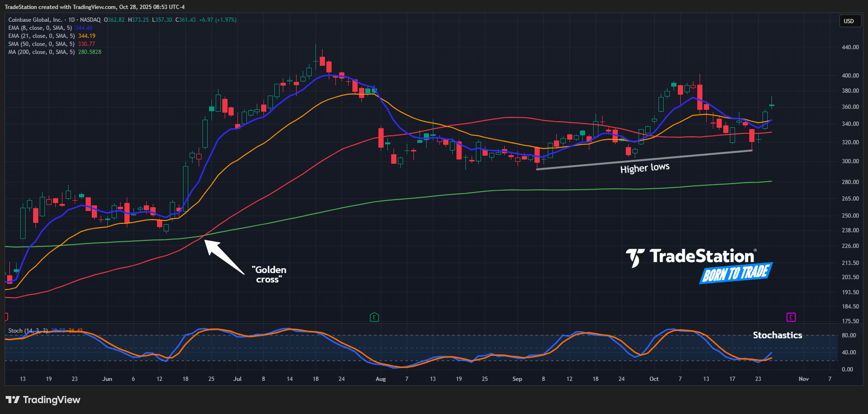Click the Stochastics text label
Viewport: 868px width, 414px height.
point(777,335)
